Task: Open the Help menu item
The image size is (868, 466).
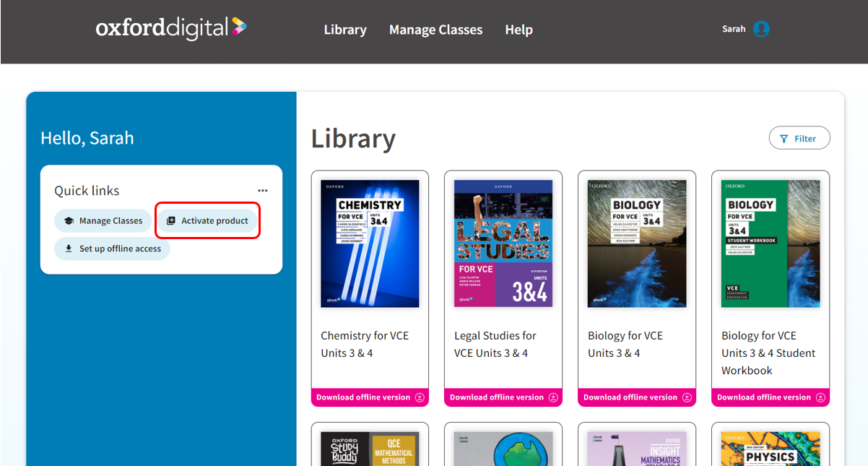Action: coord(518,30)
